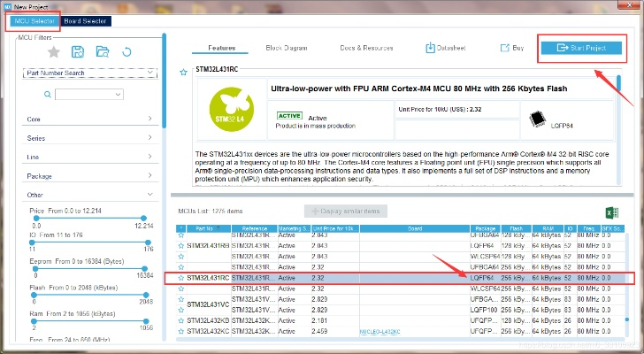Collapse the Other filter section

pyautogui.click(x=89, y=195)
